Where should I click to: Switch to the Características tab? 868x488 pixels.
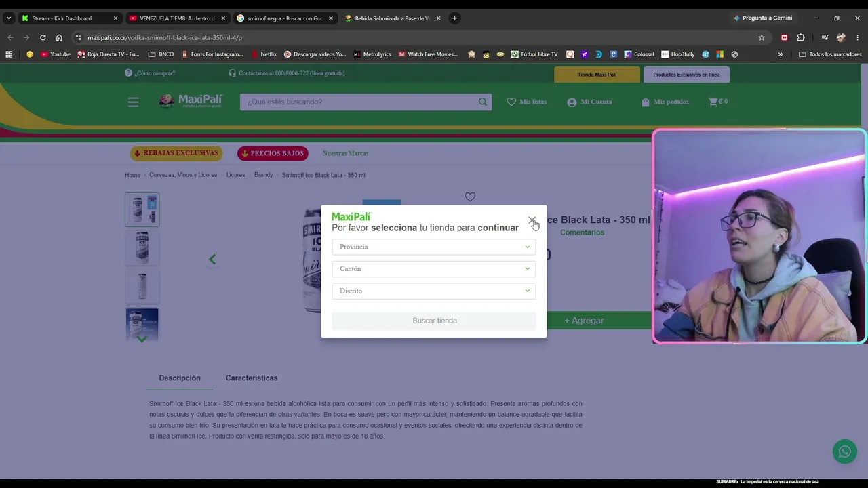click(x=252, y=378)
